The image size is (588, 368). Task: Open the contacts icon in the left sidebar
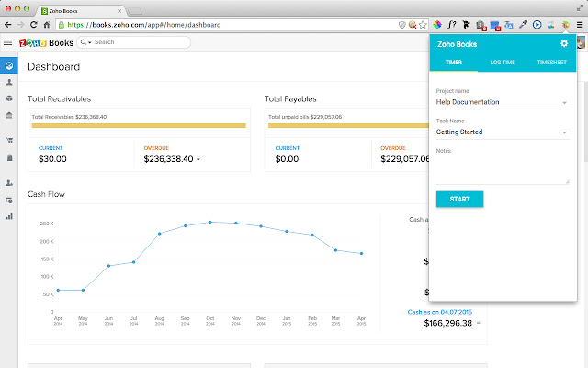point(9,82)
